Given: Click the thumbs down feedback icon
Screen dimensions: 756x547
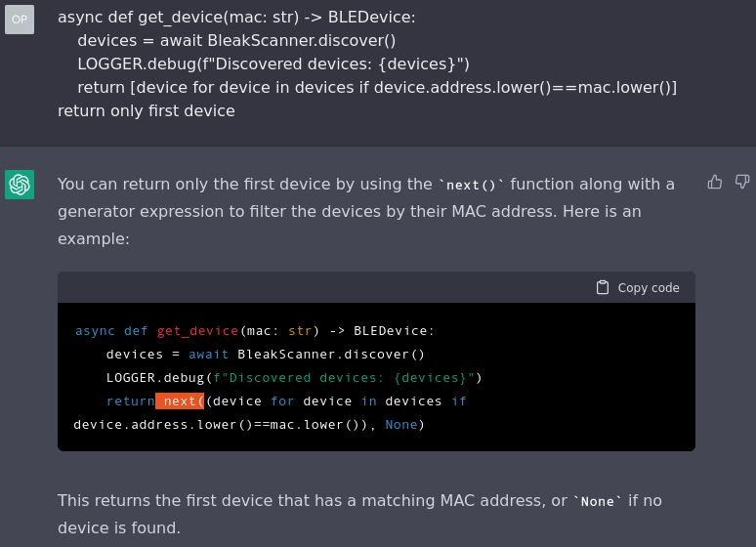Looking at the screenshot, I should coord(742,182).
